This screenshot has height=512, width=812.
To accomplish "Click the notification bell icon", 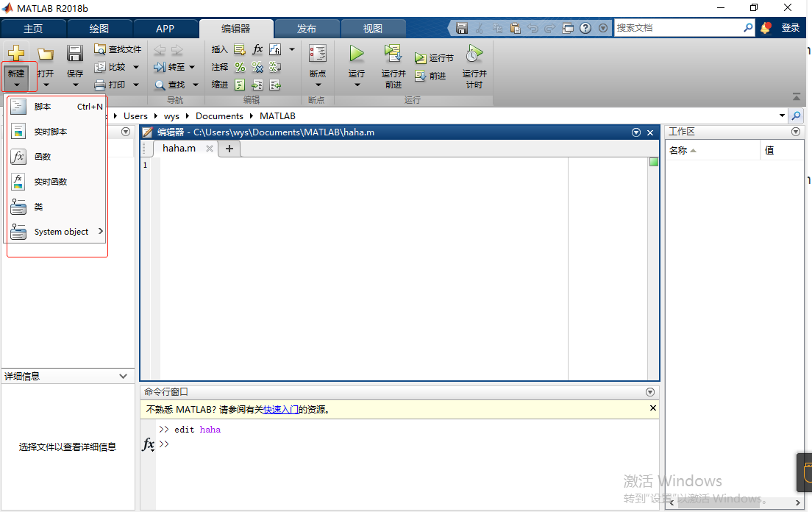I will pos(766,28).
